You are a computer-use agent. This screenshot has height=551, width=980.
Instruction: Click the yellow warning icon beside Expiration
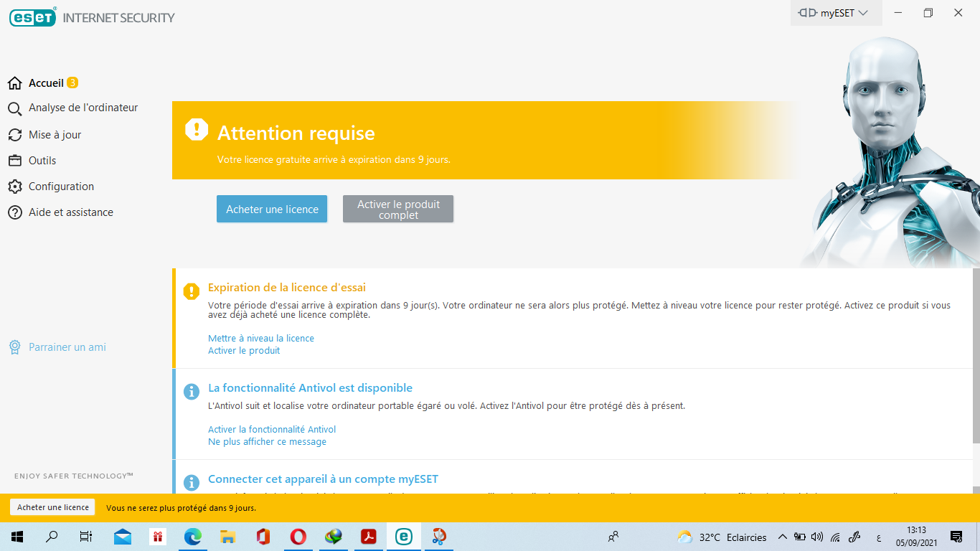coord(191,291)
